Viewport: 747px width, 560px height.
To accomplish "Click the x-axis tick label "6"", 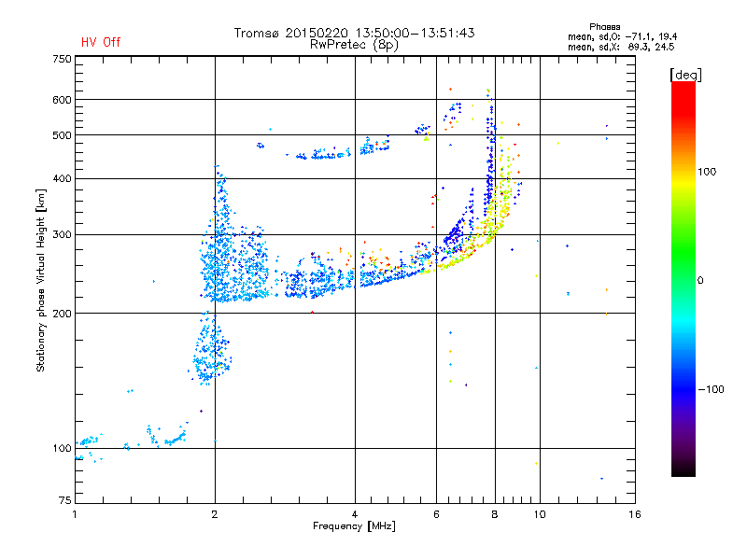I will 436,514.
